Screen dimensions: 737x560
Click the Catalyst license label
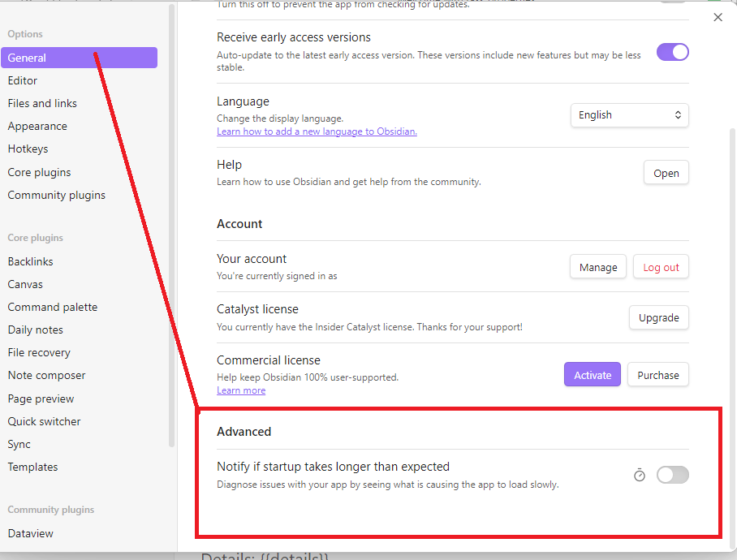[257, 309]
